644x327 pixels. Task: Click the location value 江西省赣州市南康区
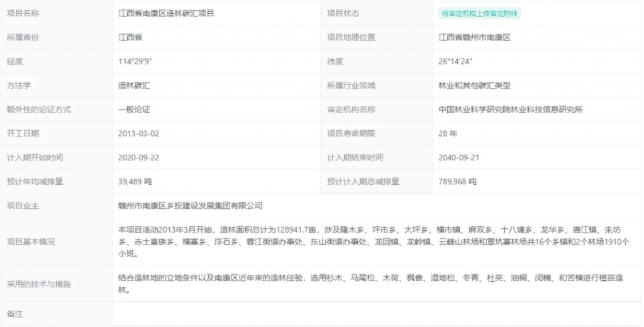tap(474, 37)
